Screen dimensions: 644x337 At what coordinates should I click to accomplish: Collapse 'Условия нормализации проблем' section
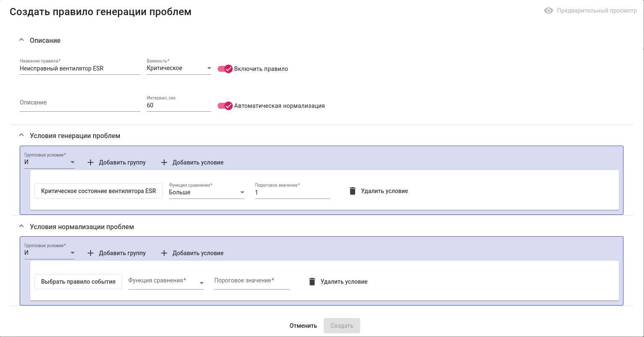click(22, 226)
